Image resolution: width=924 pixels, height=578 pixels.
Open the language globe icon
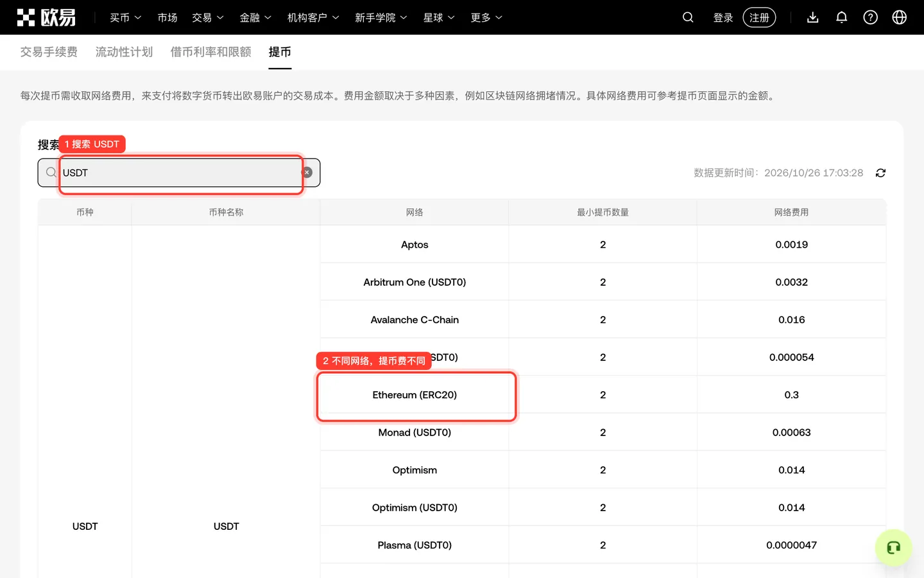coord(900,17)
